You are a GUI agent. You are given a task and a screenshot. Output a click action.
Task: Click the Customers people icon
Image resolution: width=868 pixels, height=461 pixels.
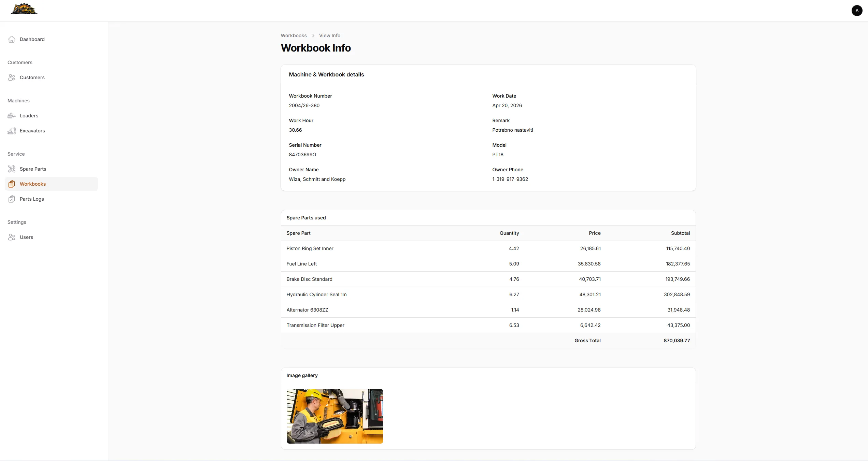12,77
